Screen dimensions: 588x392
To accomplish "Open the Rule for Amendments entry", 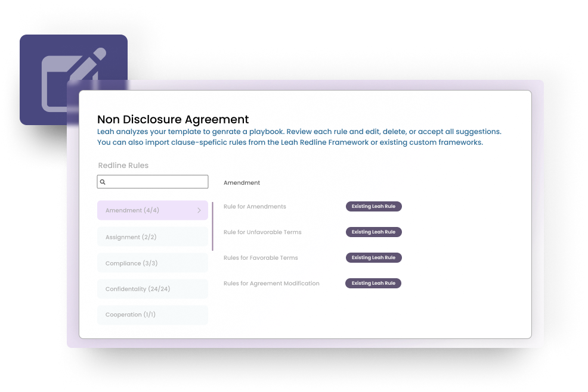I will pos(255,207).
